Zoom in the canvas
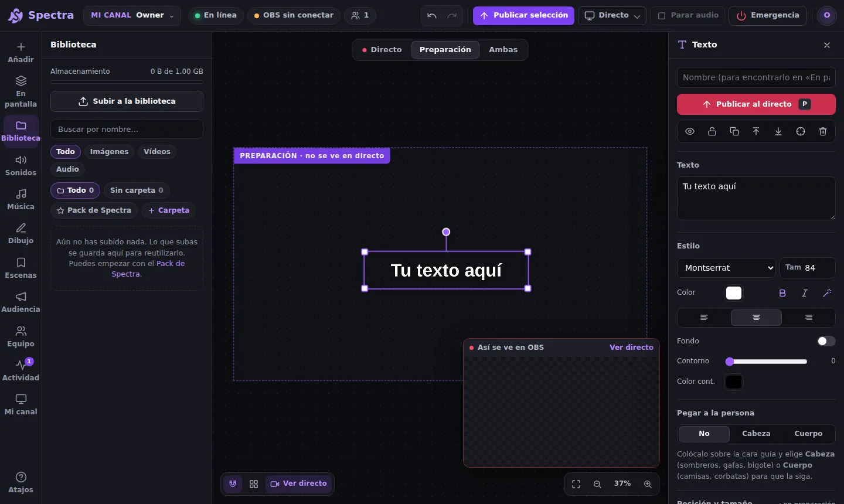844x504 pixels. click(x=648, y=484)
